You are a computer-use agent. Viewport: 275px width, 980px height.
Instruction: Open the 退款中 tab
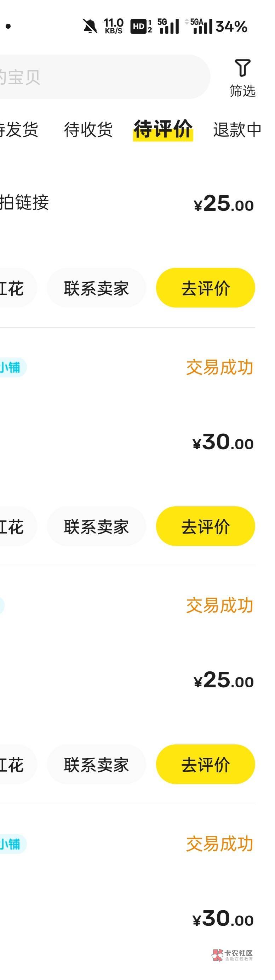point(237,129)
